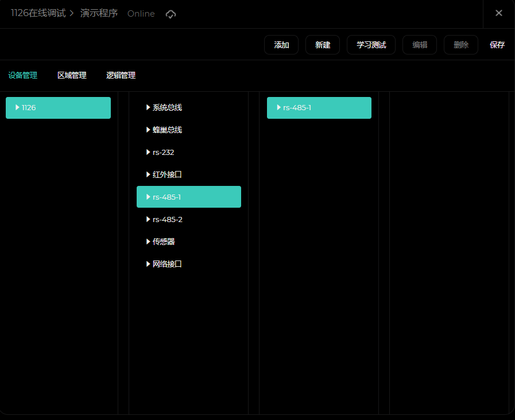The image size is (515, 420).
Task: Expand the 蜂巢总线 entry arrow
Action: [x=148, y=130]
